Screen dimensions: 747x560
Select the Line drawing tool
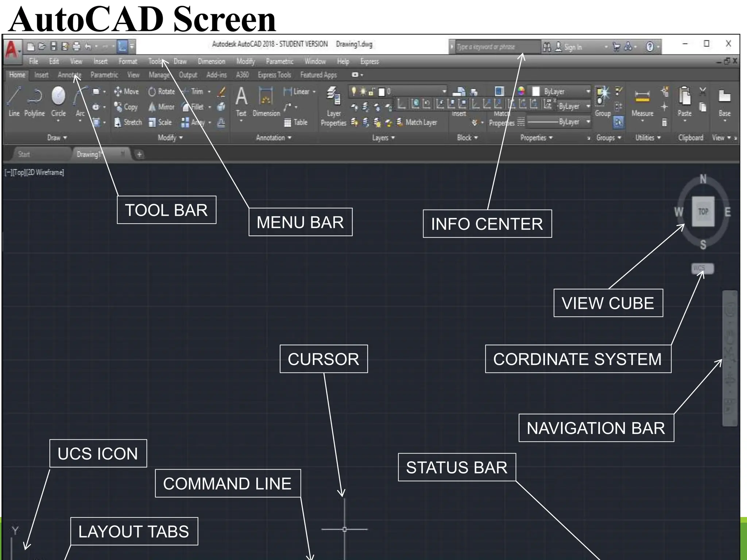14,101
